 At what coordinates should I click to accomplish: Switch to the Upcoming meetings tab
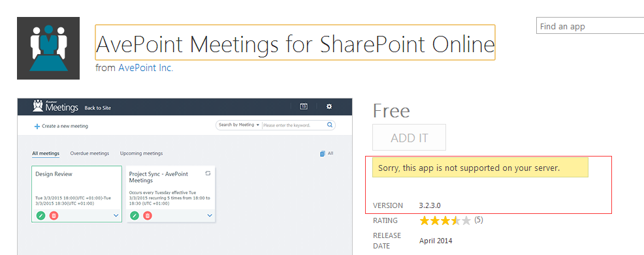point(141,153)
